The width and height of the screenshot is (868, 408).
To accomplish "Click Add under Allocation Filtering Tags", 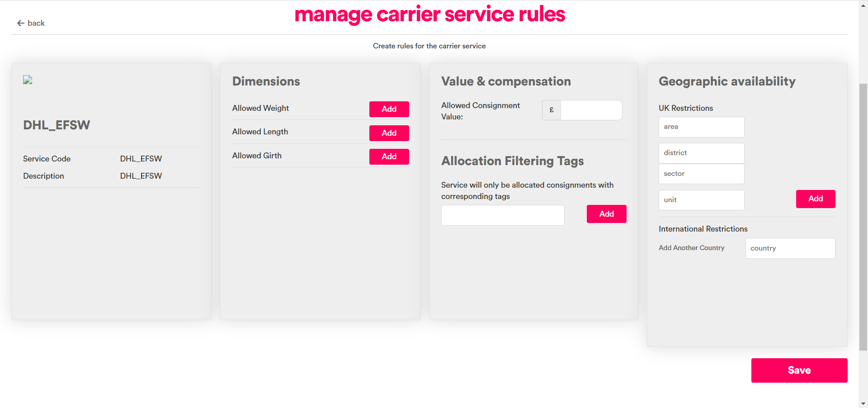I will point(606,214).
